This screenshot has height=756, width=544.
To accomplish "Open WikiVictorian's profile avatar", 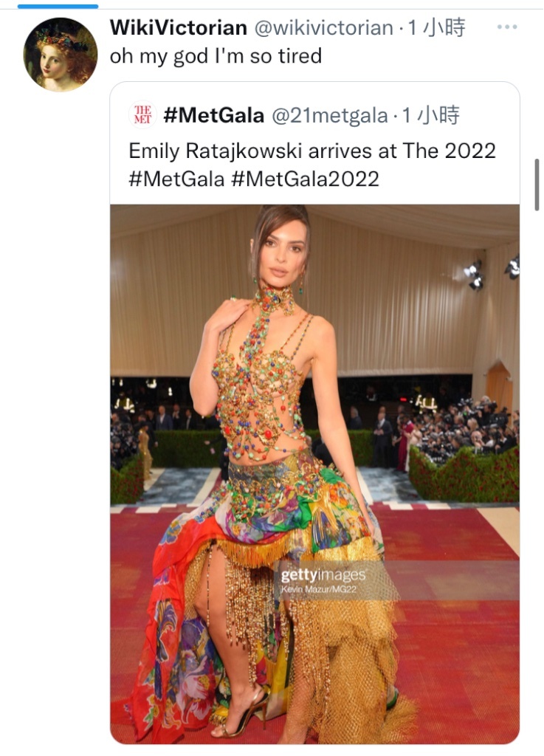I will (x=61, y=55).
